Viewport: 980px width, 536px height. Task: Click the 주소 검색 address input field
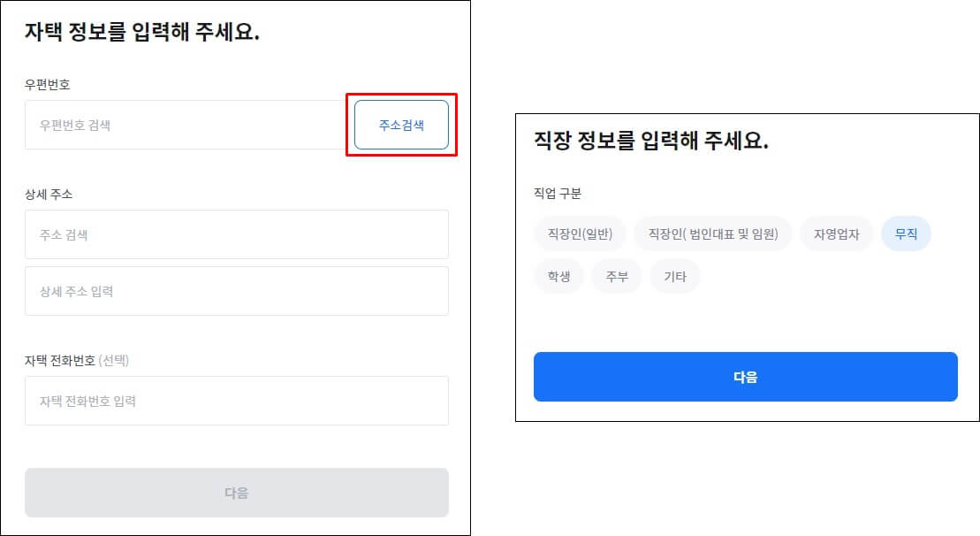[236, 234]
